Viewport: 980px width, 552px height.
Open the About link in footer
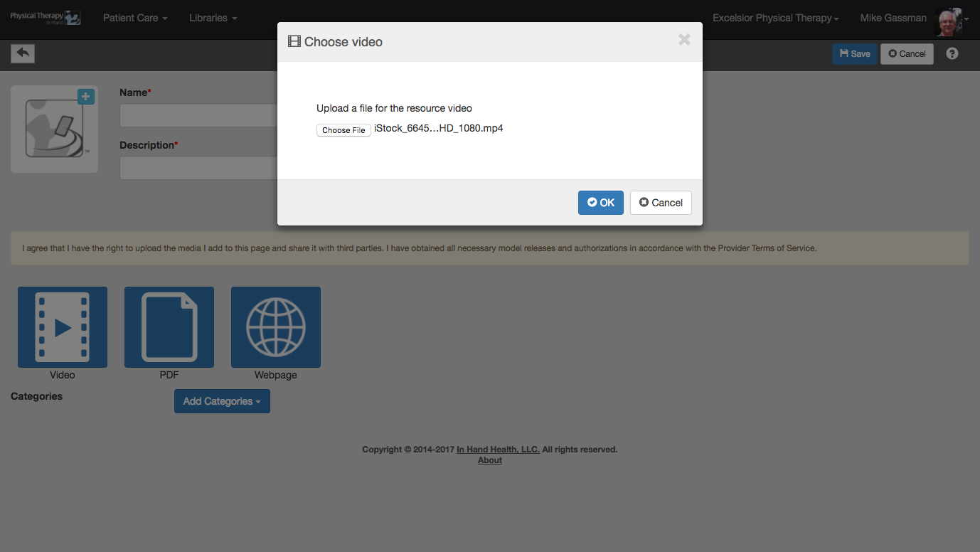[490, 460]
